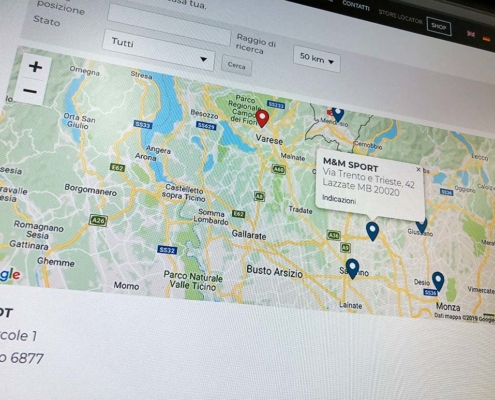Click the Tradate label on map
Viewport: 495px width, 400px height.
point(300,210)
